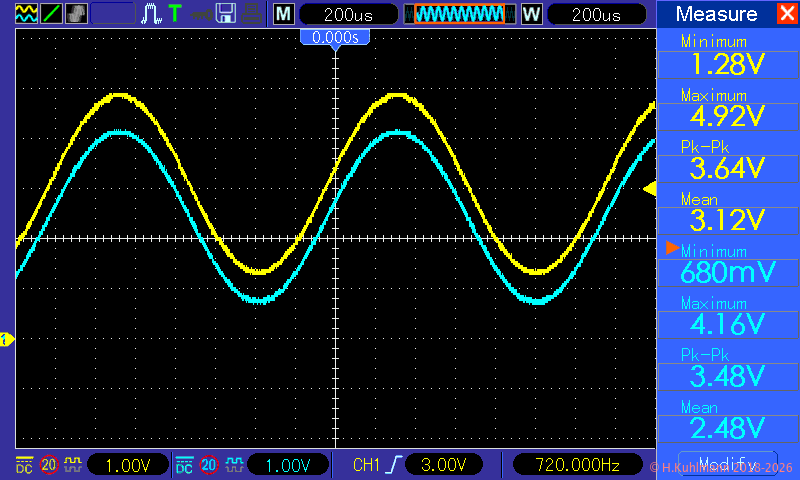The height and width of the screenshot is (480, 800).
Task: Close the Measure panel with the X
Action: coord(785,14)
